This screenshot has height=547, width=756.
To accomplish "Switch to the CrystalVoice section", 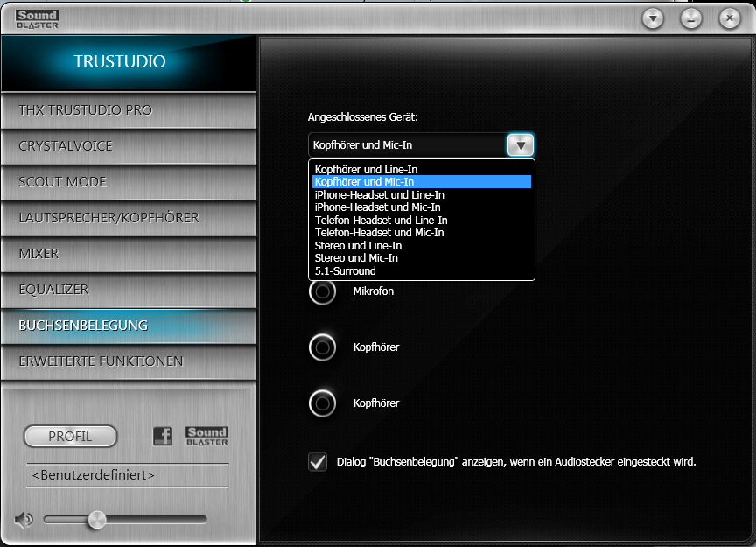I will point(129,146).
